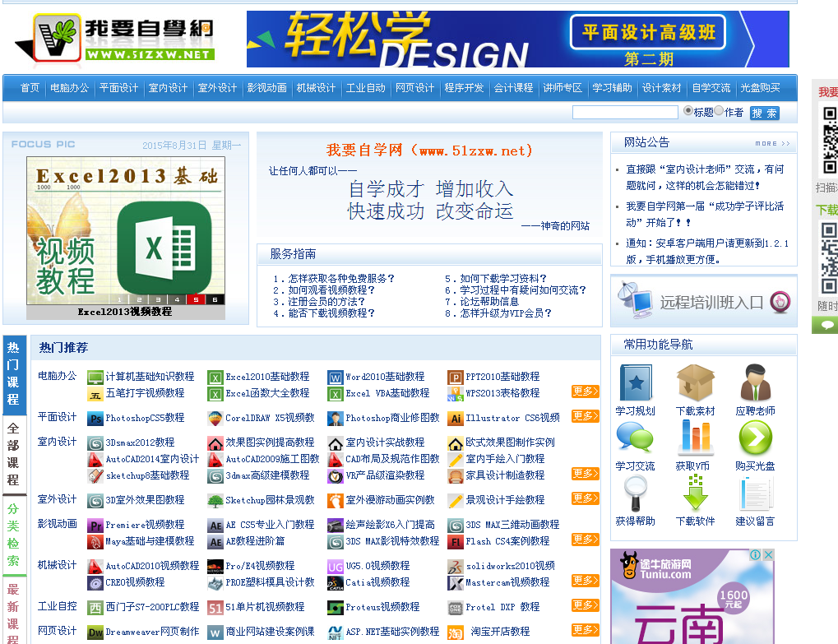Open MORE in the 网站公告 panel

click(772, 143)
